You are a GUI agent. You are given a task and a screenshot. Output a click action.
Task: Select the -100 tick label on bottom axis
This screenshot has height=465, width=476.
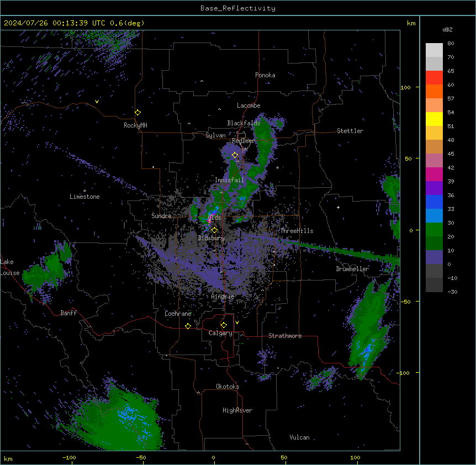[69, 457]
